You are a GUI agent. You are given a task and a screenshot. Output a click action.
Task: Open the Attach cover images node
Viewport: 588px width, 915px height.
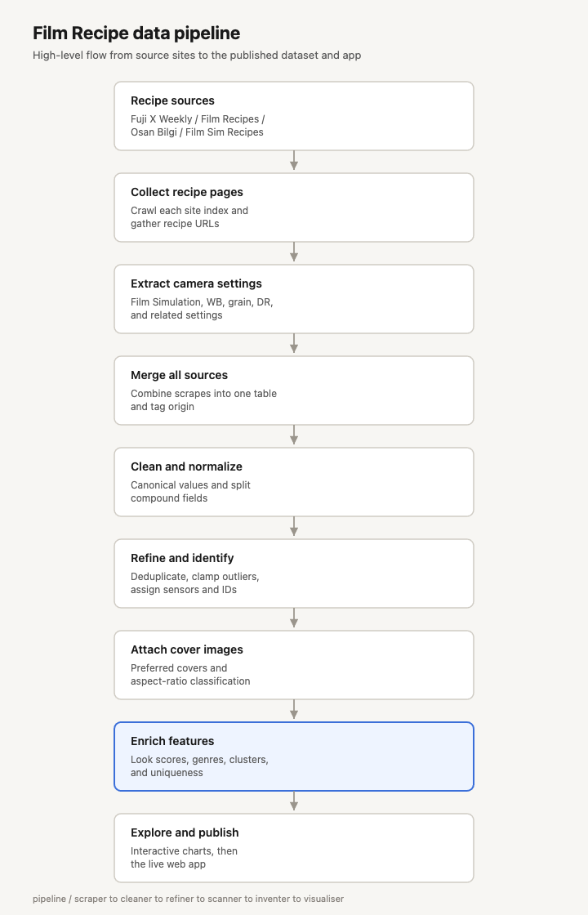[294, 665]
